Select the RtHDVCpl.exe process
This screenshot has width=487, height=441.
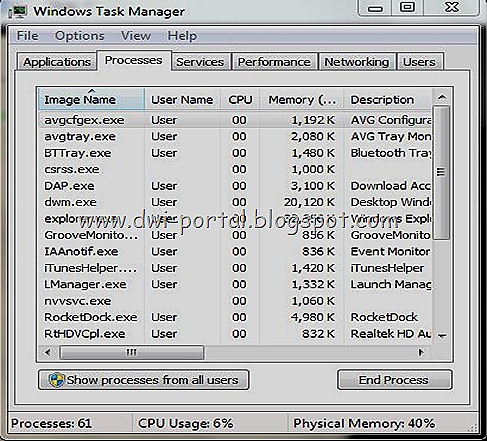[x=235, y=334]
